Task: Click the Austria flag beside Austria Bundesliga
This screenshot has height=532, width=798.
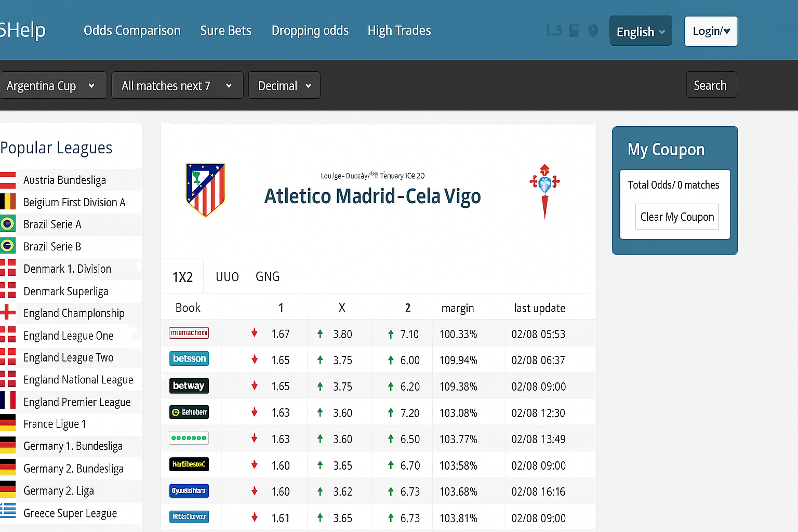Action: (x=8, y=180)
